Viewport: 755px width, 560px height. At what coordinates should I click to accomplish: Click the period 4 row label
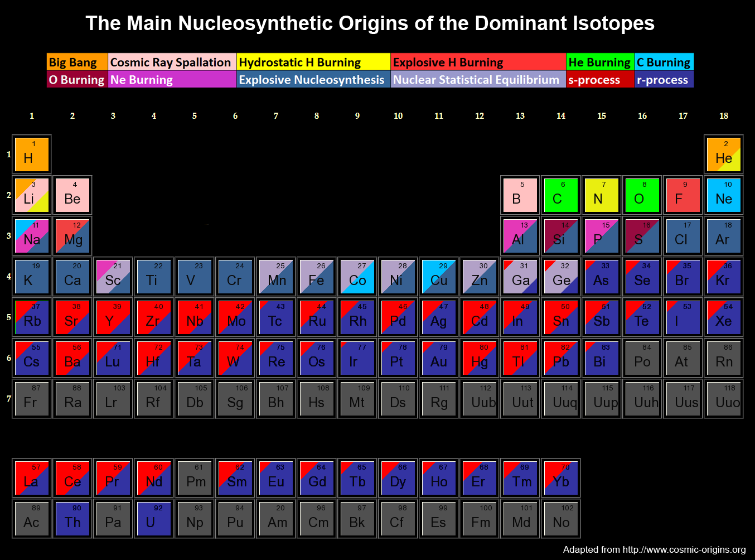(x=8, y=276)
